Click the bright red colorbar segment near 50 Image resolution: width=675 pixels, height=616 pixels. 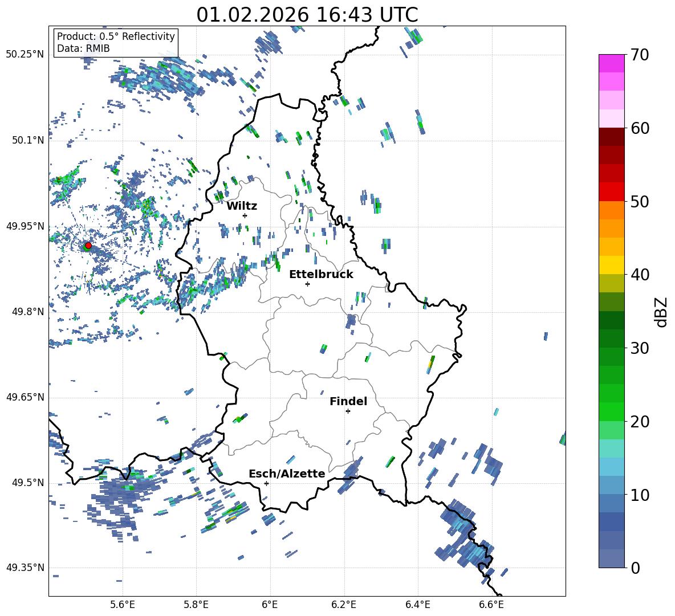[x=611, y=191]
